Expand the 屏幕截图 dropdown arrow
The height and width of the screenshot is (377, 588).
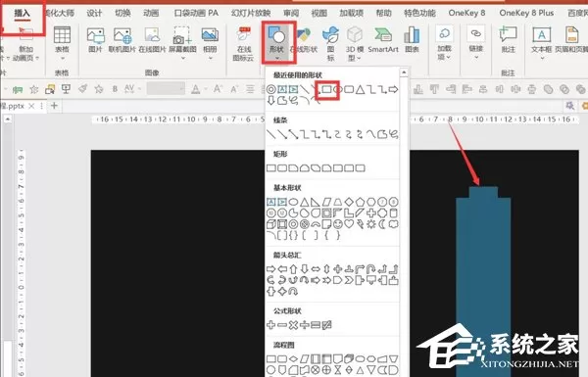(x=182, y=59)
